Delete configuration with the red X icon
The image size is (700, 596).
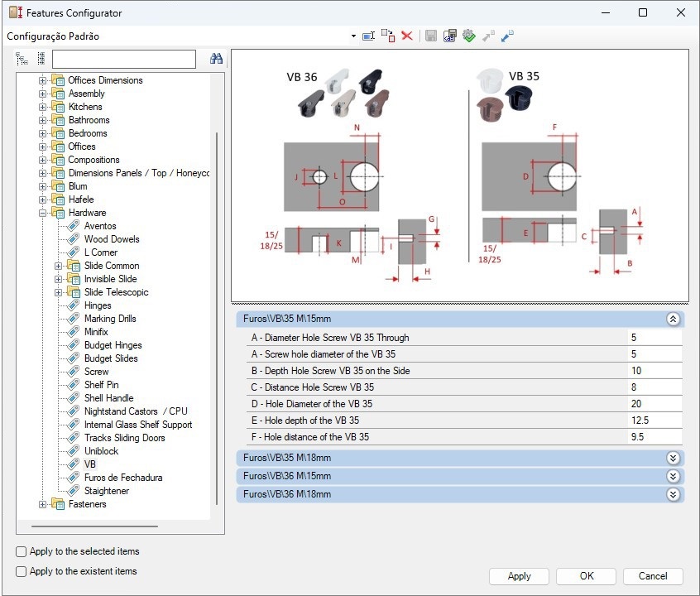407,36
